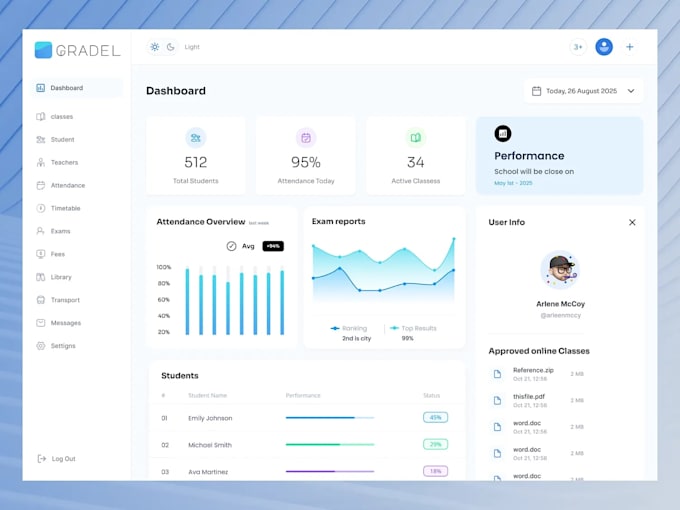Click the plus add button in header

630,47
